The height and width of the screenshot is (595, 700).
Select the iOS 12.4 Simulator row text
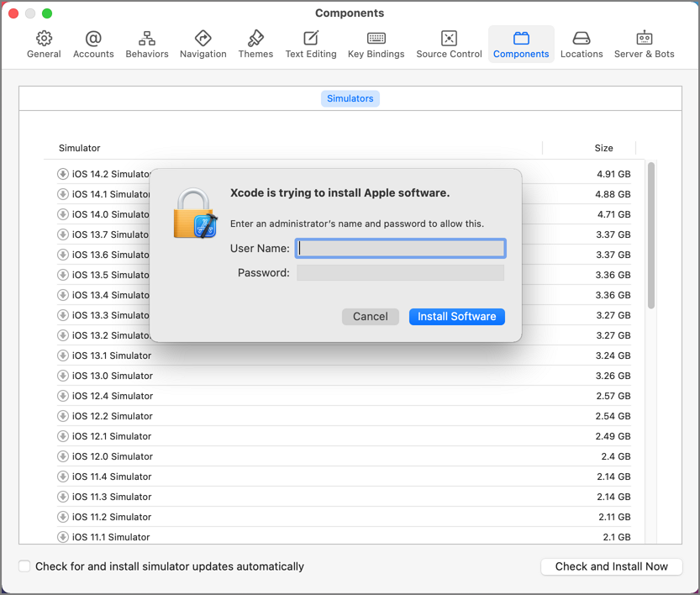tap(113, 396)
